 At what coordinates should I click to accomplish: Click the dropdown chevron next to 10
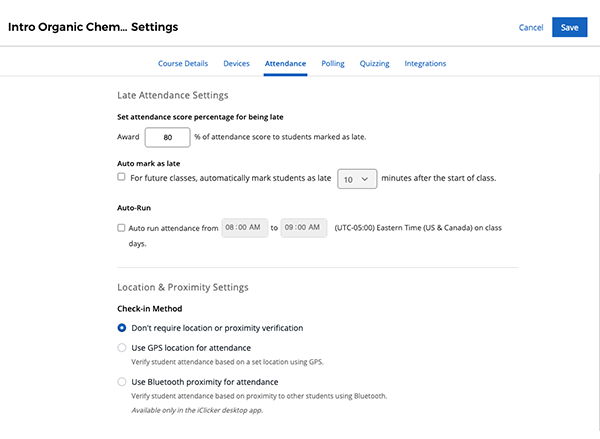click(x=365, y=179)
